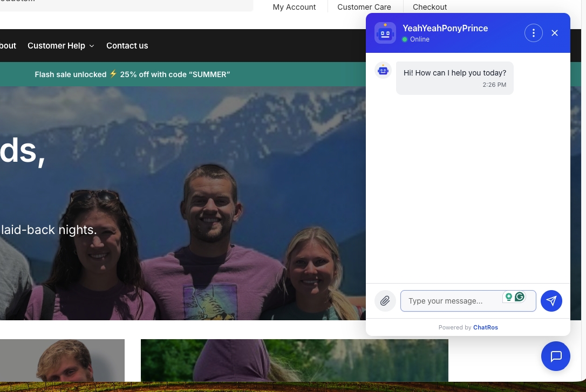Open the Customer Care link
Screen dimensions: 586x392
(x=364, y=7)
